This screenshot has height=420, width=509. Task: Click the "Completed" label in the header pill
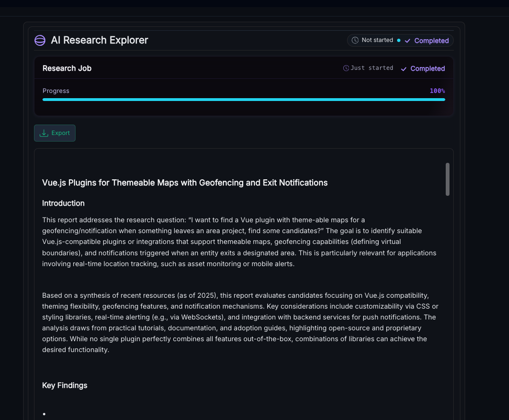pyautogui.click(x=431, y=41)
